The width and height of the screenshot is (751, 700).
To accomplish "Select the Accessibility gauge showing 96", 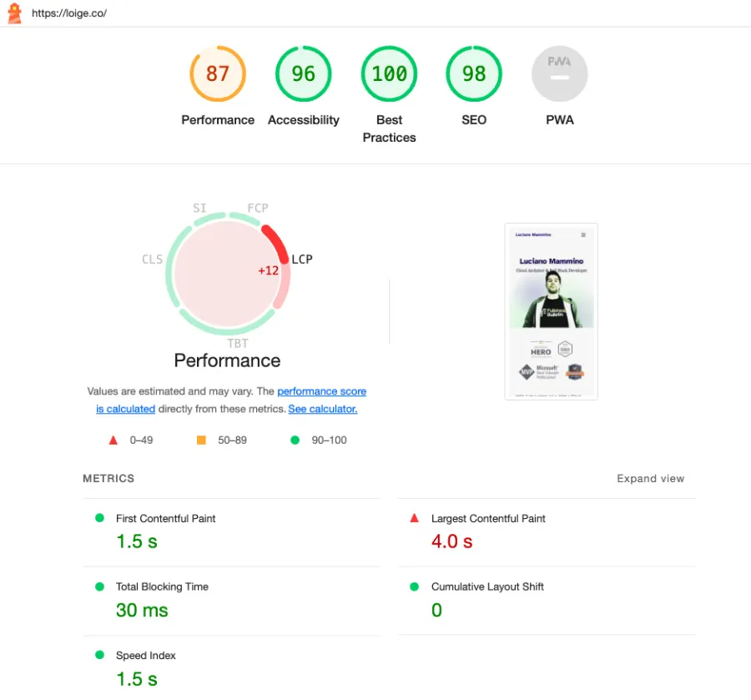I will [x=303, y=73].
